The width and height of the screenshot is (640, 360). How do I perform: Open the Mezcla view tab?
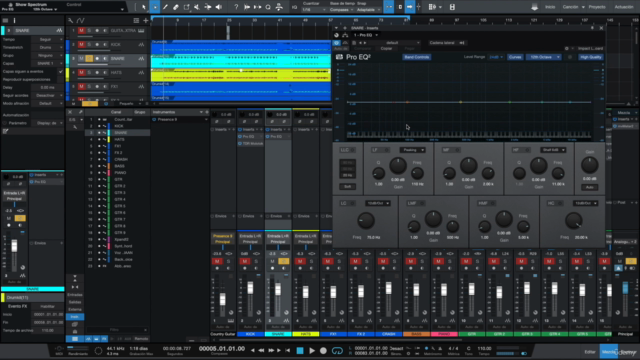609,351
